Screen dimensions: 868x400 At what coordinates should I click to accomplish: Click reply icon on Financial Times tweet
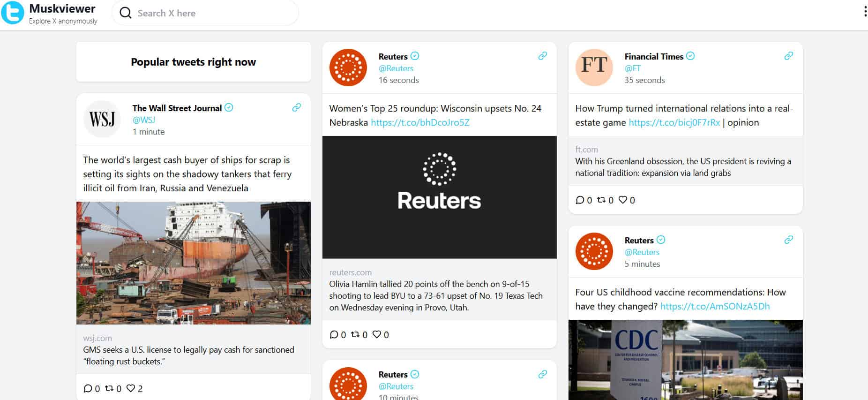(580, 200)
